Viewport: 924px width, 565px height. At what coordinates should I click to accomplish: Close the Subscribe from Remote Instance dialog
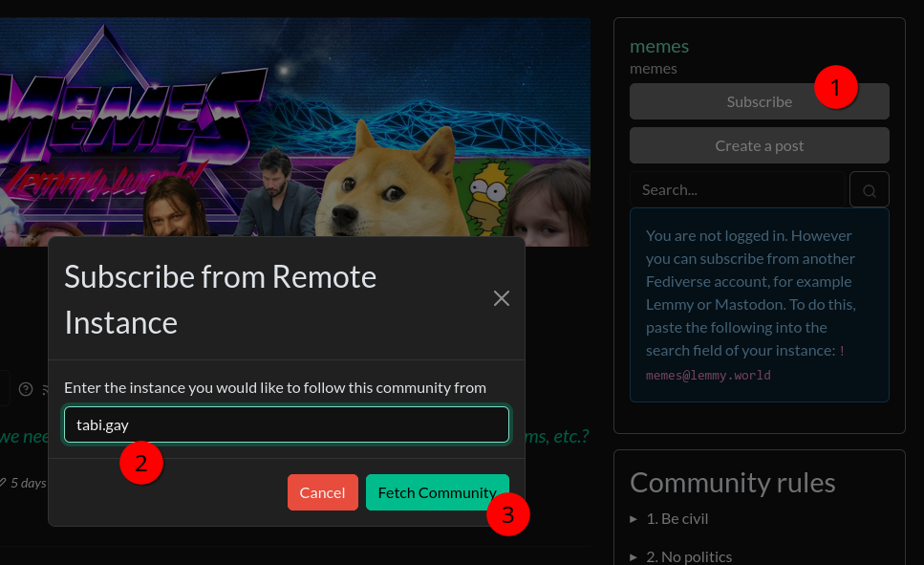click(x=501, y=298)
